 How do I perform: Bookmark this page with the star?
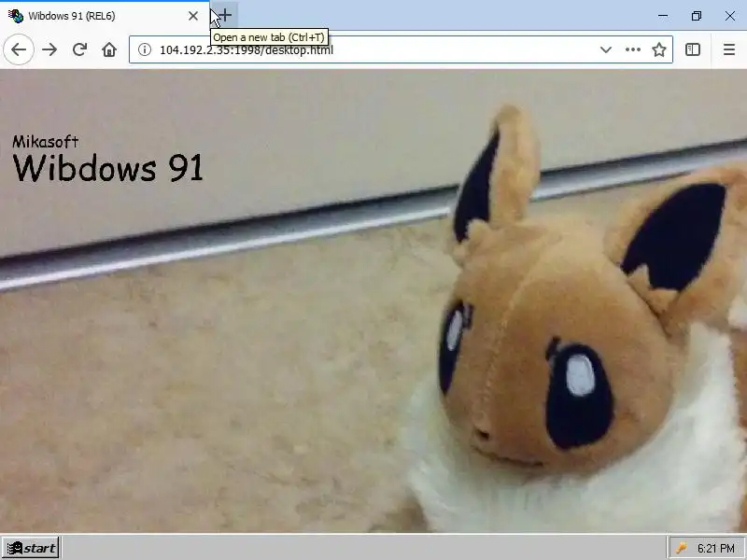(659, 49)
